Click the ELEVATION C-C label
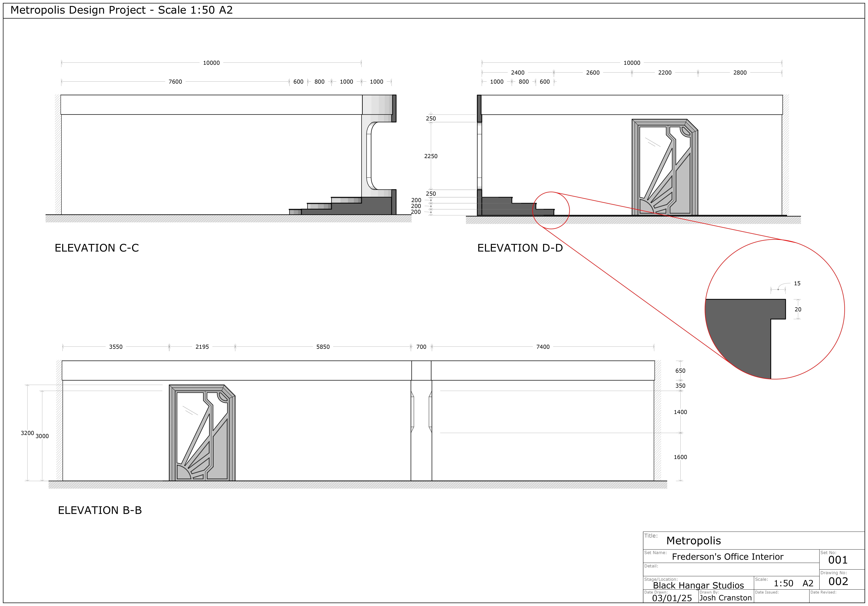Screen dimensions: 868x606 [x=97, y=248]
